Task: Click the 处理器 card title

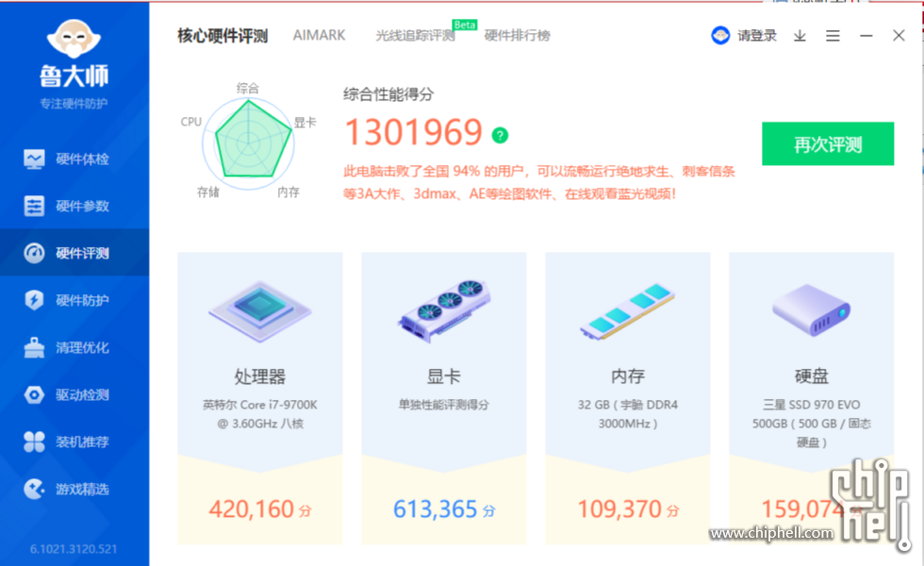Action: (x=260, y=376)
